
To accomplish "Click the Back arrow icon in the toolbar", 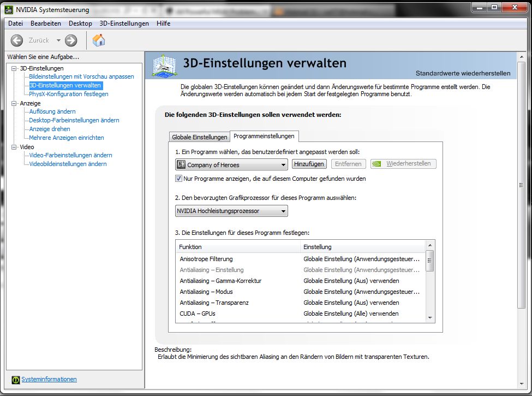I will click(16, 40).
